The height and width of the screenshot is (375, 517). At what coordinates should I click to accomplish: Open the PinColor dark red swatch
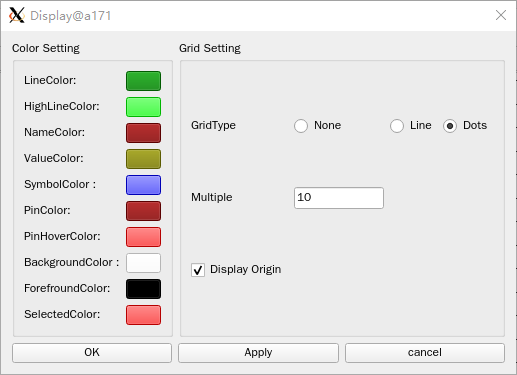[143, 211]
